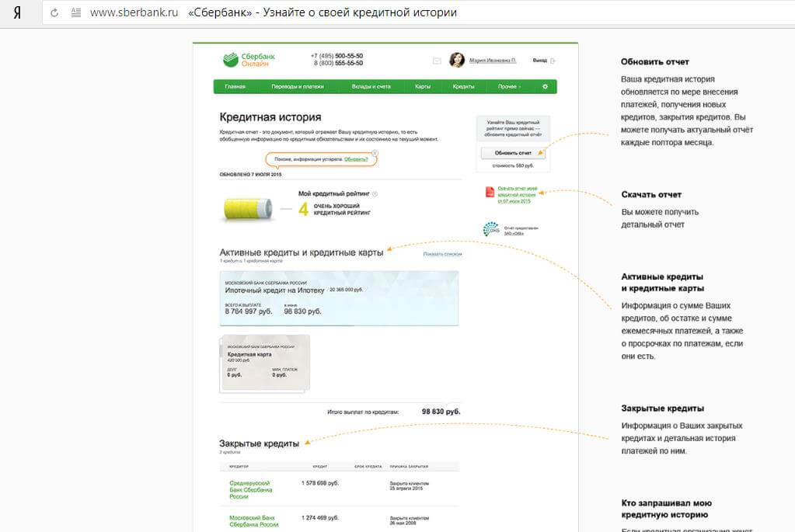The image size is (795, 532).
Task: Click the Сбербанк Онлайн logo
Action: 249,60
